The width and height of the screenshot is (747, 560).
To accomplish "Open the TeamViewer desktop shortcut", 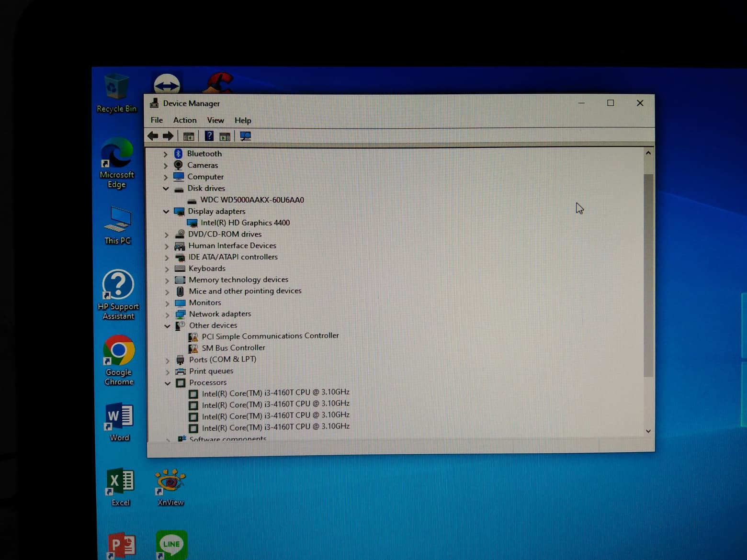I will click(167, 84).
